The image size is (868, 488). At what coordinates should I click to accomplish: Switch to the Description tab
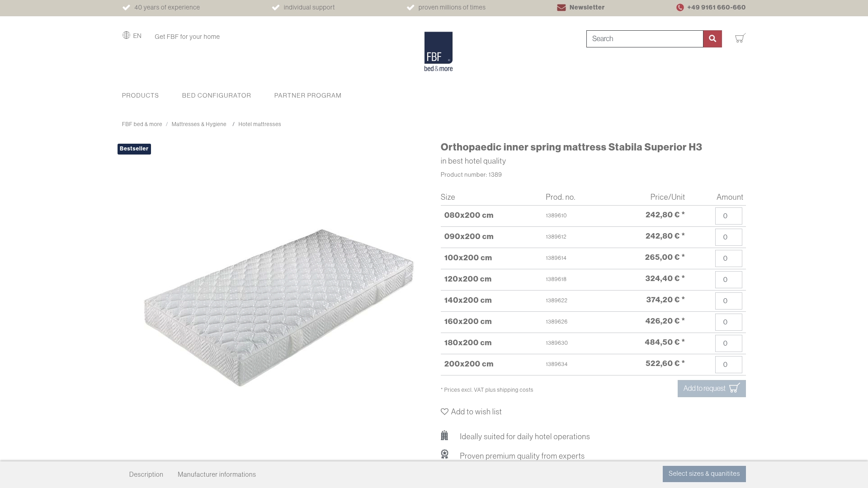(146, 474)
